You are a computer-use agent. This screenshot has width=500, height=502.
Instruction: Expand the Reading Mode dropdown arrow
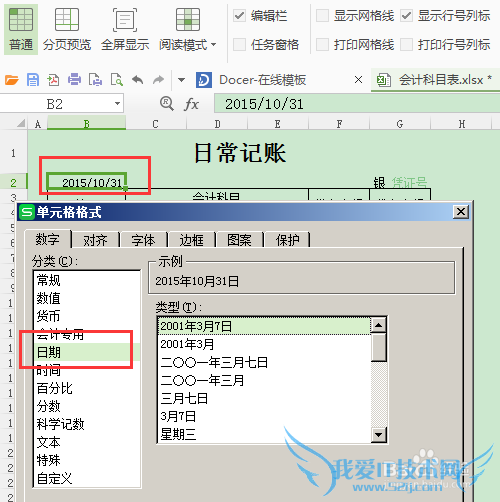click(213, 45)
